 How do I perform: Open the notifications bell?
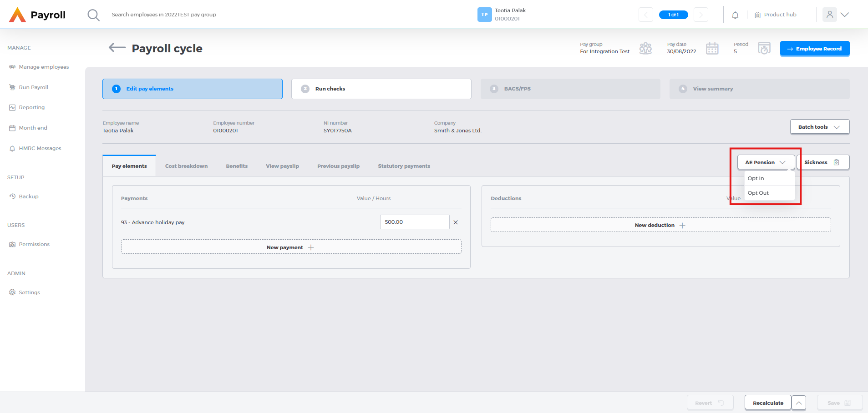735,15
